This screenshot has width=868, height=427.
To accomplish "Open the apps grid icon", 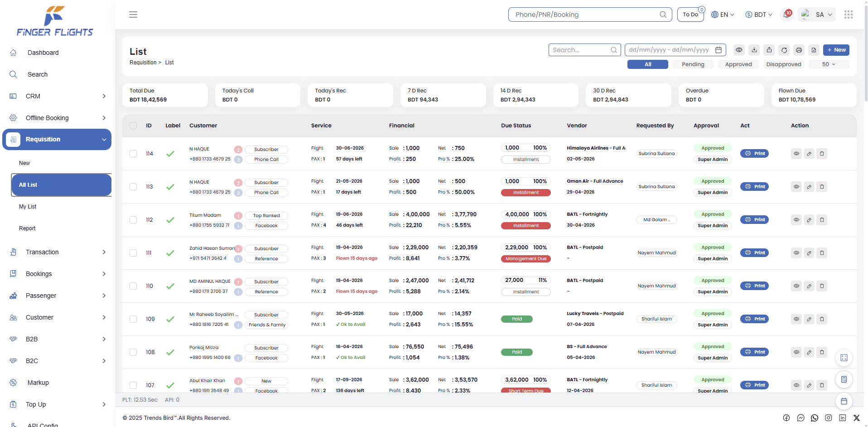I will point(849,15).
